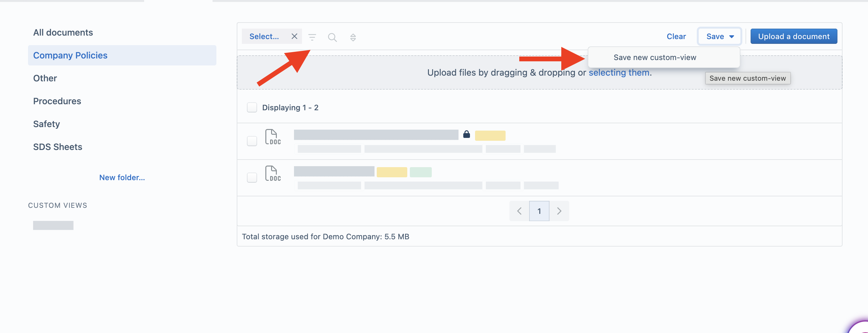Choose Save new custom-view menu entry
868x333 pixels.
point(663,57)
